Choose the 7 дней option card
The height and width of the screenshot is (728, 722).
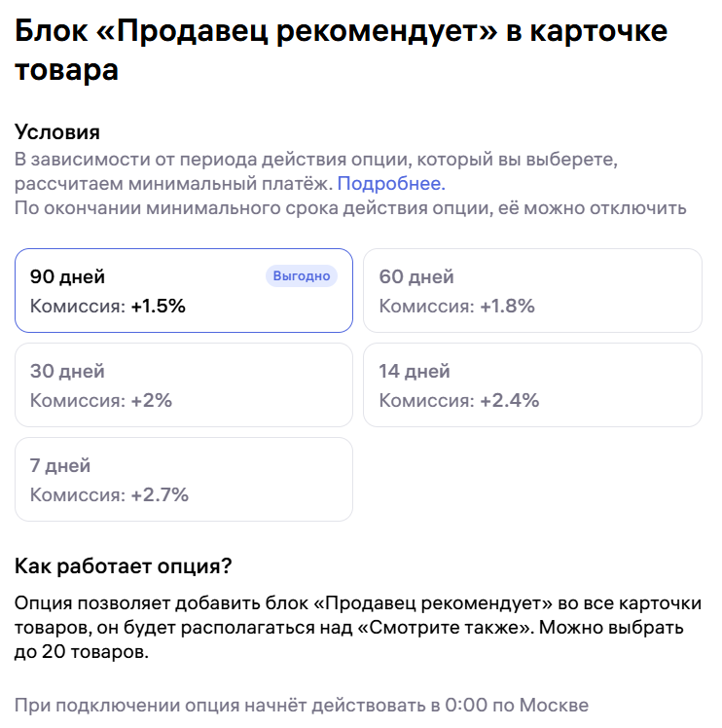point(183,480)
